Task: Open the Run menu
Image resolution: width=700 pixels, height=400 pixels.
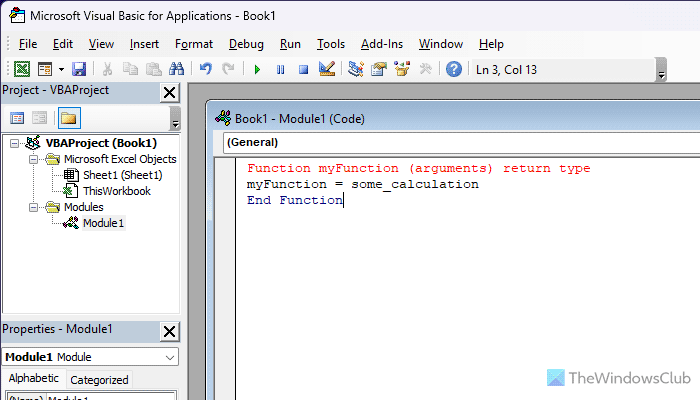Action: point(290,44)
